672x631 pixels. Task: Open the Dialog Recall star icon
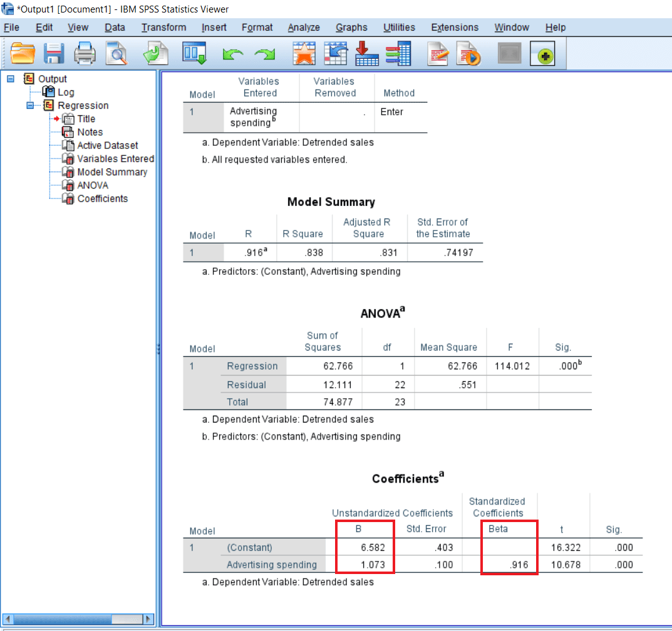click(x=304, y=53)
